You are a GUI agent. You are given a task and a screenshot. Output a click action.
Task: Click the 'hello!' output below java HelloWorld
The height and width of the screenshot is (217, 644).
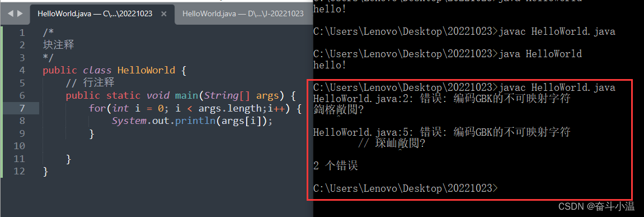pyautogui.click(x=330, y=65)
